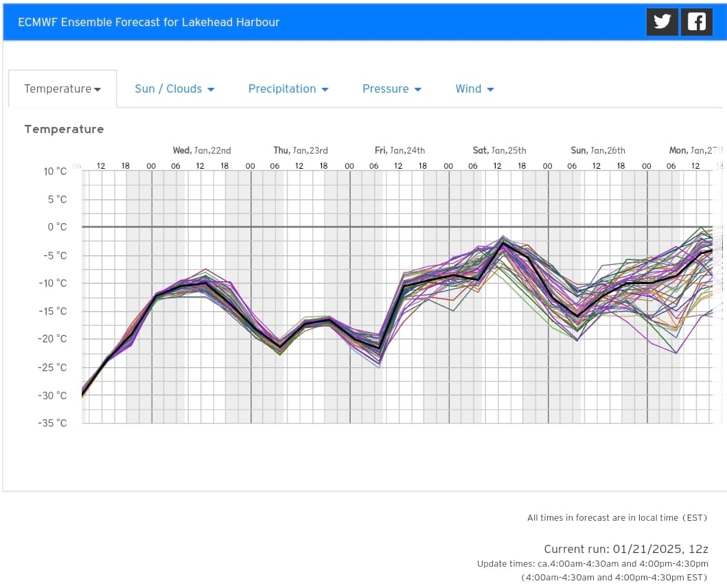The image size is (727, 588).
Task: Click the 10 °C axis label
Action: tap(55, 172)
